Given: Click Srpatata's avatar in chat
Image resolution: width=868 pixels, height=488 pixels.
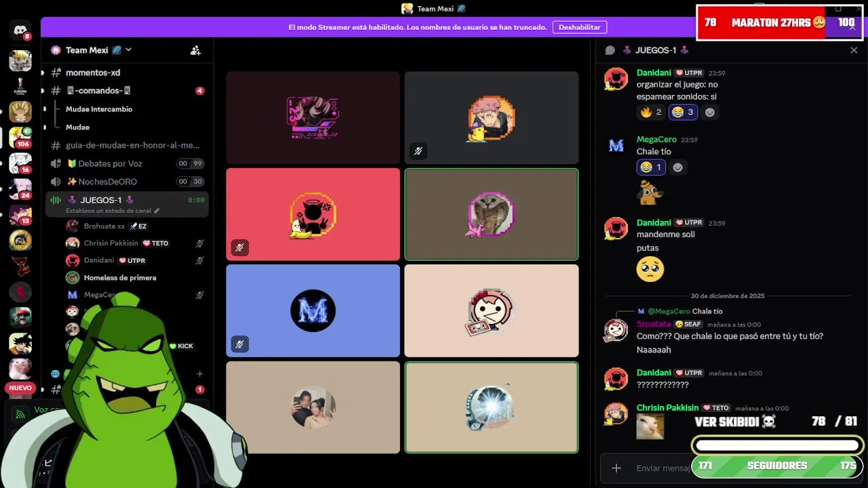Looking at the screenshot, I should 616,331.
